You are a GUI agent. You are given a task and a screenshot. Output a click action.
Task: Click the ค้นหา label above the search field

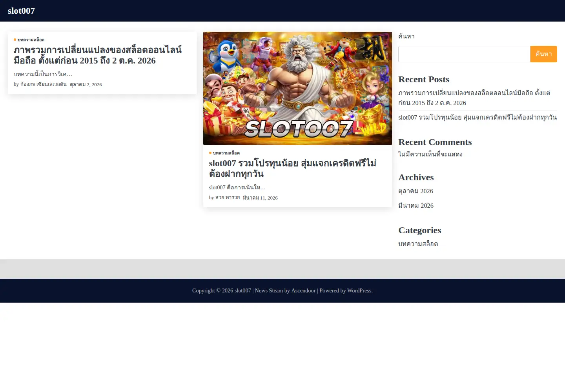(406, 36)
